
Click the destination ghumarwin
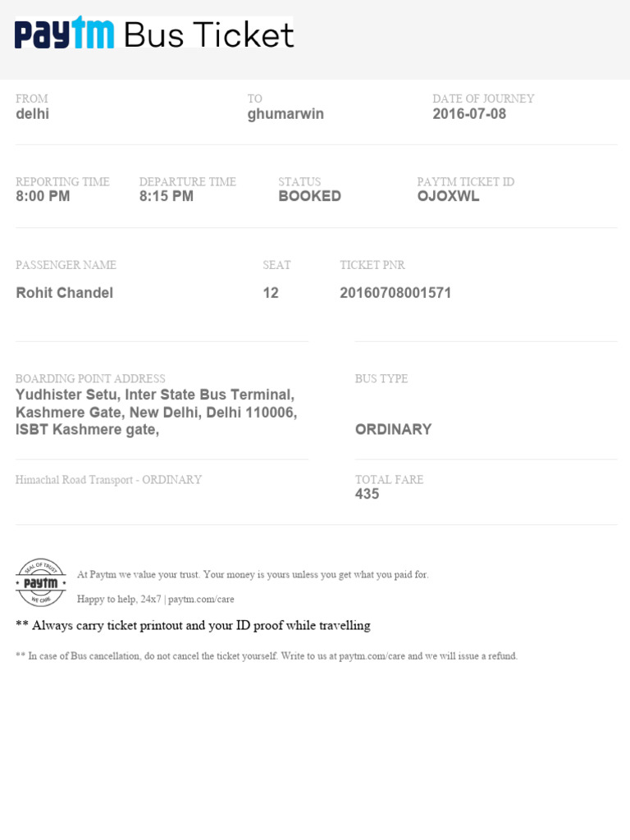coord(285,114)
